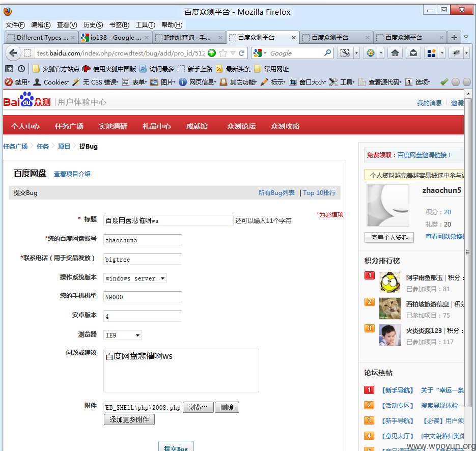Open the 网页信息 dropdown
Screen dimensions: 476x451
pos(198,82)
